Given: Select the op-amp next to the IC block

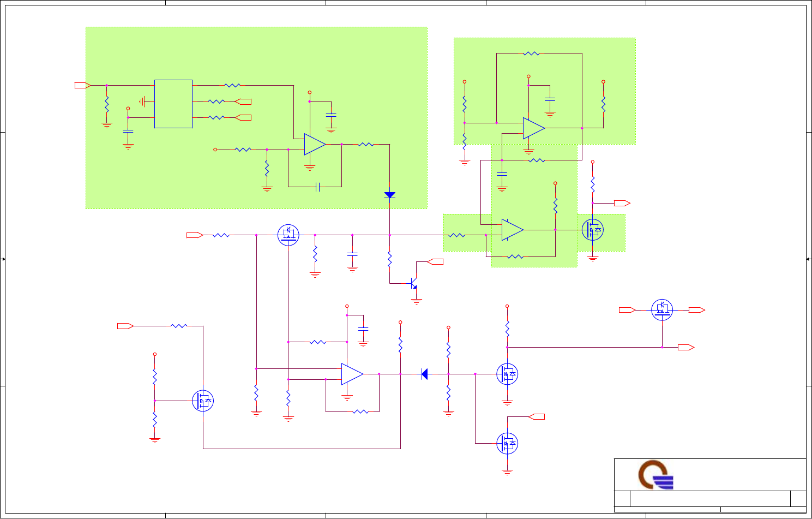Looking at the screenshot, I should coord(315,144).
